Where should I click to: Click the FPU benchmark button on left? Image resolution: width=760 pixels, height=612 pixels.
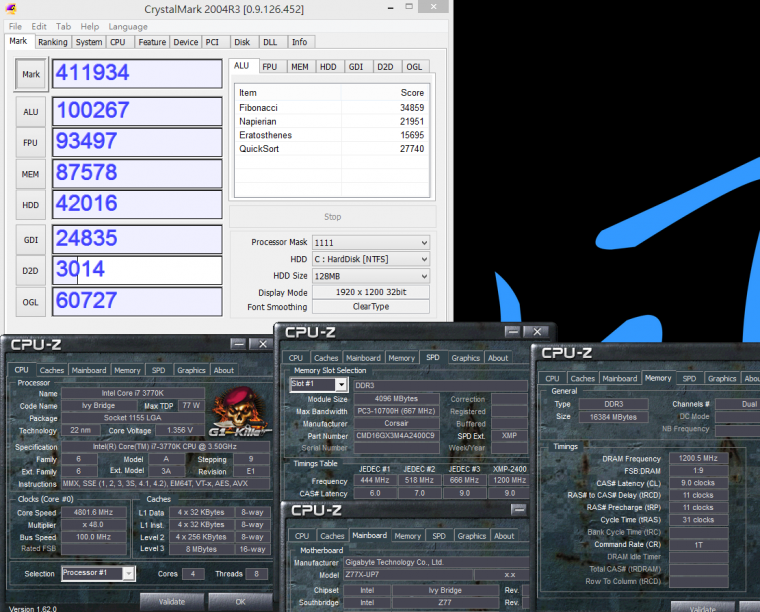point(31,143)
